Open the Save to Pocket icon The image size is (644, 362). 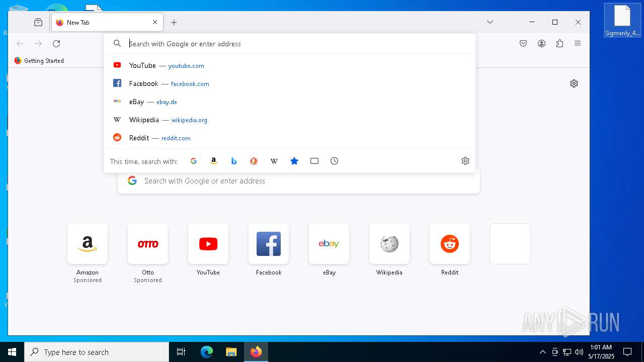(523, 44)
